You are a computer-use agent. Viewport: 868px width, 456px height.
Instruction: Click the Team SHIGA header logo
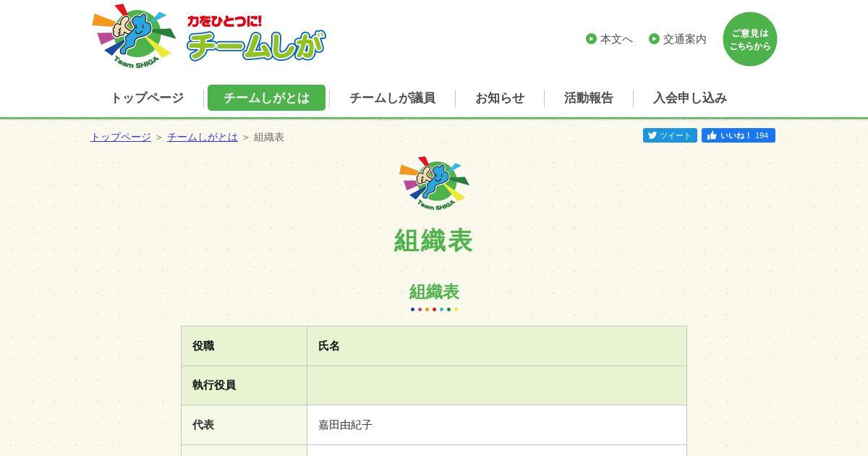point(135,37)
